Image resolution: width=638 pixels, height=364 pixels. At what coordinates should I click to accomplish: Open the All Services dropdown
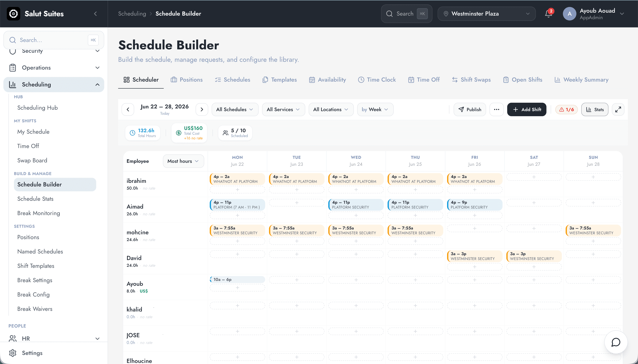283,109
